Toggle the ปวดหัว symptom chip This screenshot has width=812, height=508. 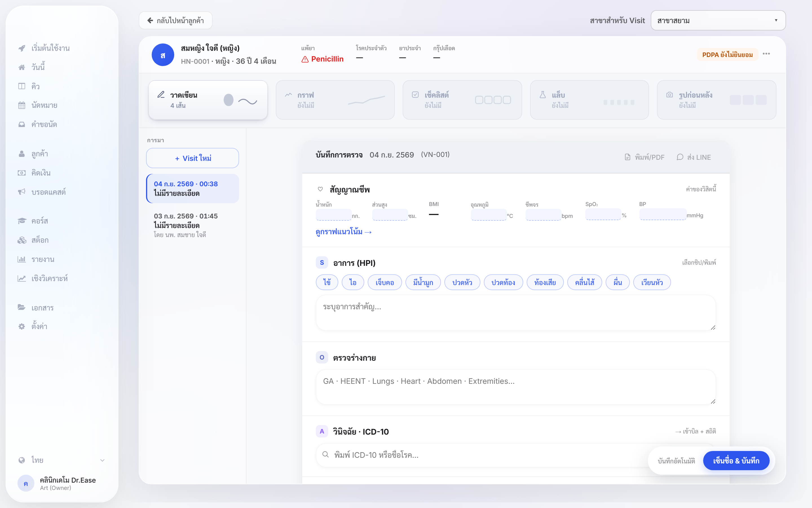[462, 282]
